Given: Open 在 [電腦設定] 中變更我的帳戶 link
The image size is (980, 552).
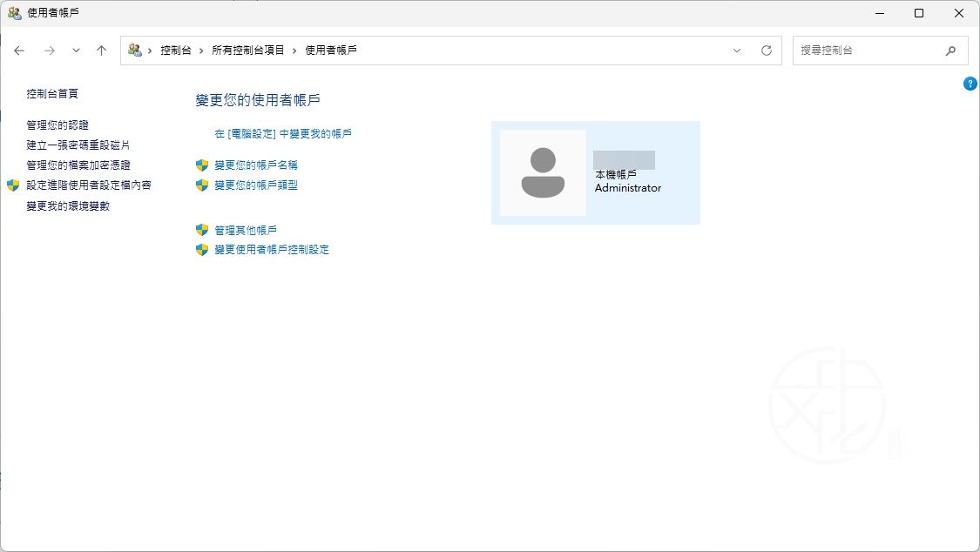Looking at the screenshot, I should pos(283,133).
